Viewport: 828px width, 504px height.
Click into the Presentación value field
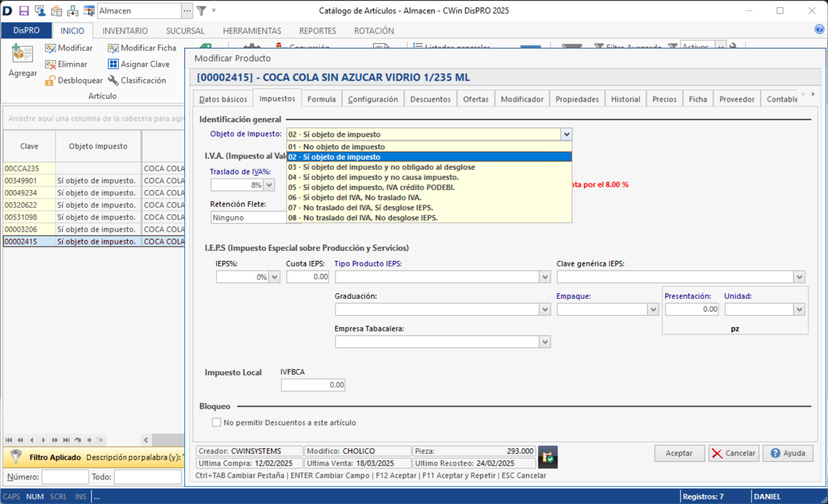point(692,309)
